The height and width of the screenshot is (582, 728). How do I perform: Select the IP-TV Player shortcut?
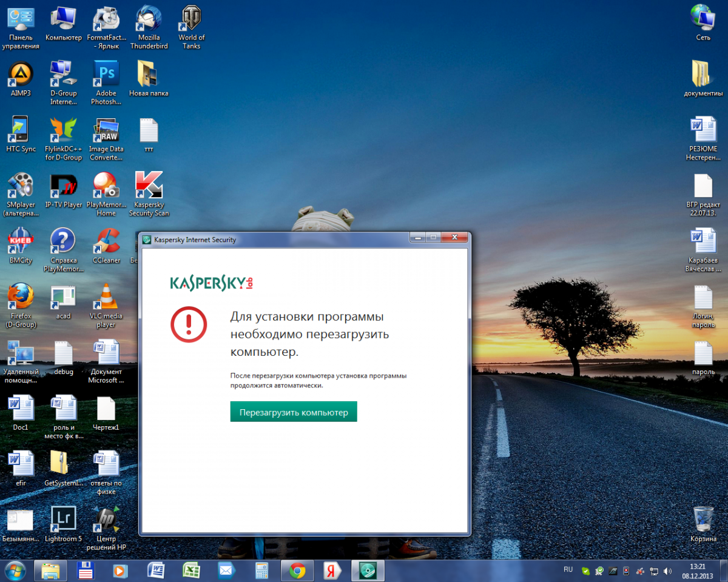(x=63, y=190)
